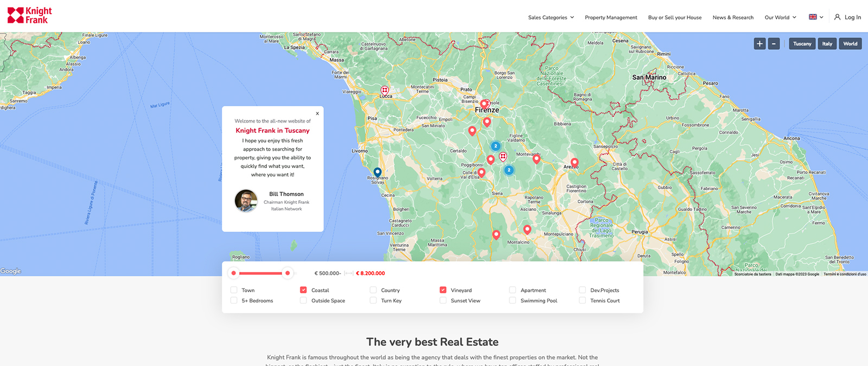Uncheck the Vineyard filter
The height and width of the screenshot is (366, 868).
point(443,290)
